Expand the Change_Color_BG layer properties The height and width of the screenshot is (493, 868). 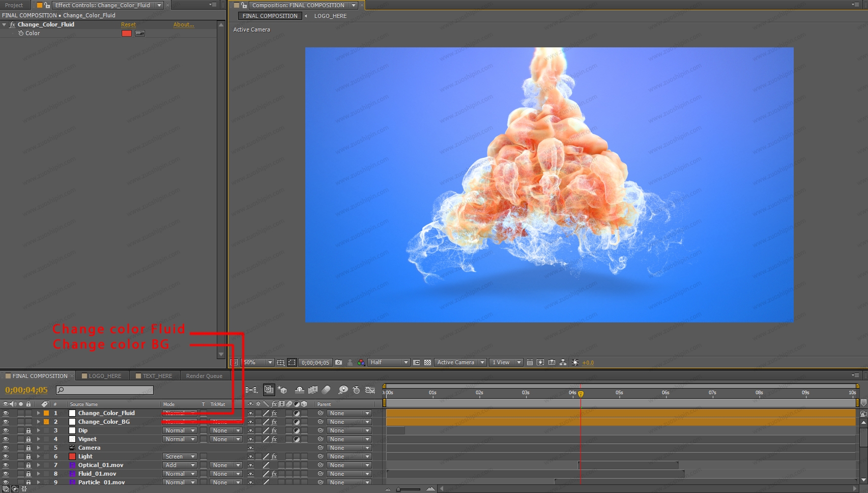(38, 422)
